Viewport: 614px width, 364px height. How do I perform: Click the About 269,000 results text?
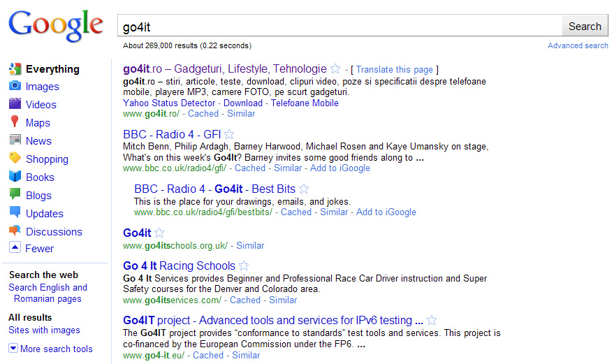[187, 45]
